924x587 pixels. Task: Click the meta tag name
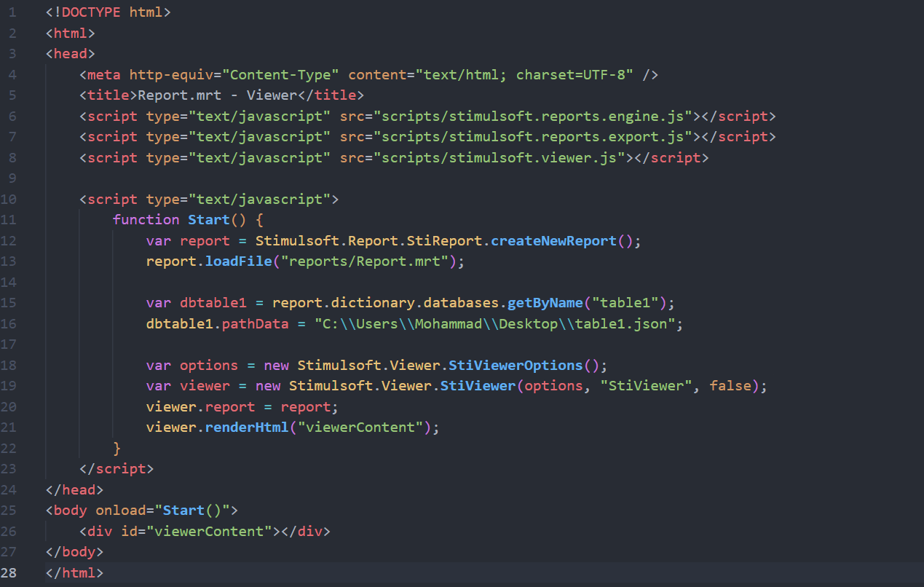click(104, 74)
